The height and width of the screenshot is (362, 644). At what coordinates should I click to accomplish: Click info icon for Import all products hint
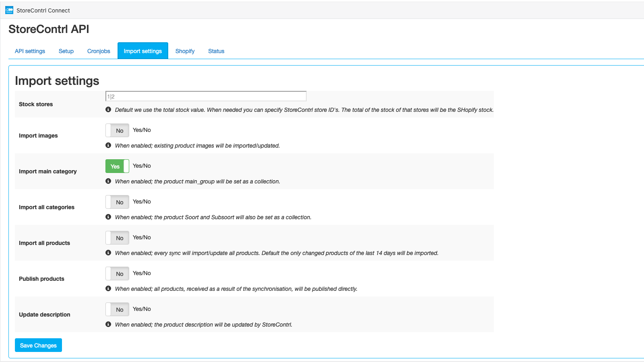coord(108,253)
